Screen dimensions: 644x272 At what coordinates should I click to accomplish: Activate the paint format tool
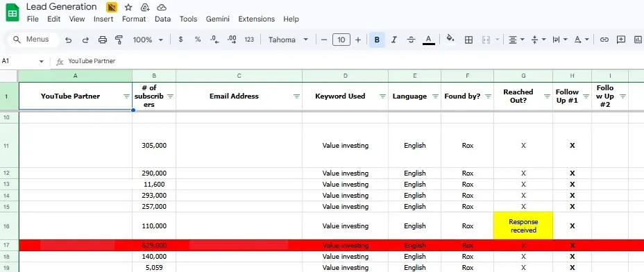(119, 40)
